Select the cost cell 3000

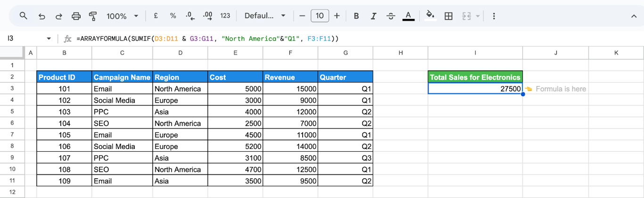point(235,100)
